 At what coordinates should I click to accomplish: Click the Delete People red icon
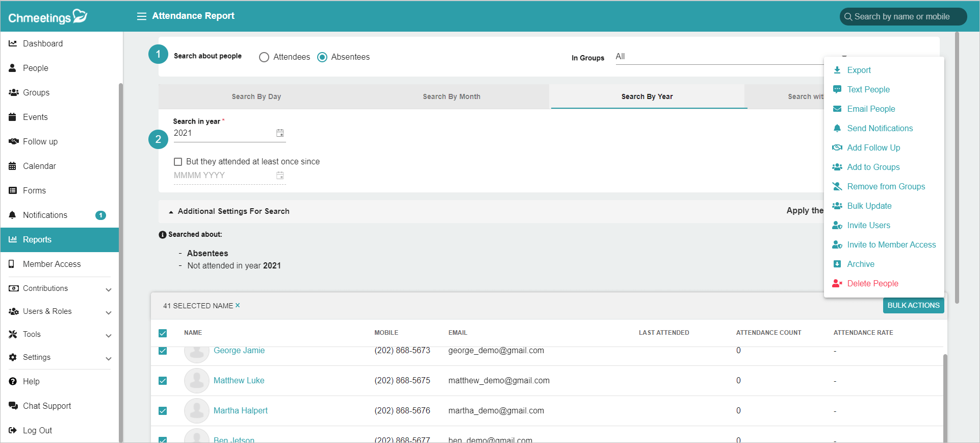tap(837, 283)
